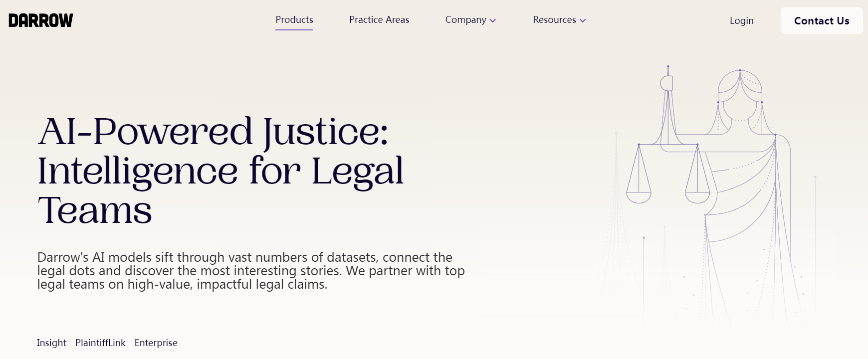Select the Insight tab

tap(51, 343)
